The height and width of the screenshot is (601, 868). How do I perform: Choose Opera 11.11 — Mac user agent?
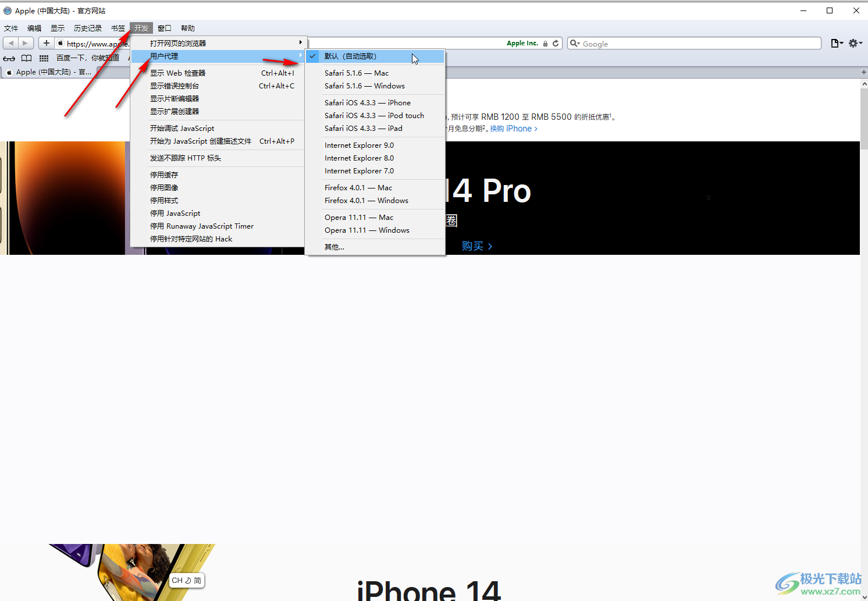375,217
